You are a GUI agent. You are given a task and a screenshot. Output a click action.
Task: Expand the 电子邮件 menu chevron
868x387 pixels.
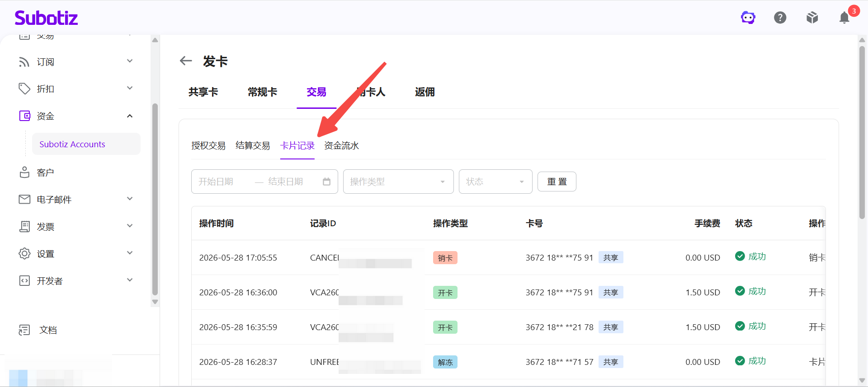pos(130,199)
